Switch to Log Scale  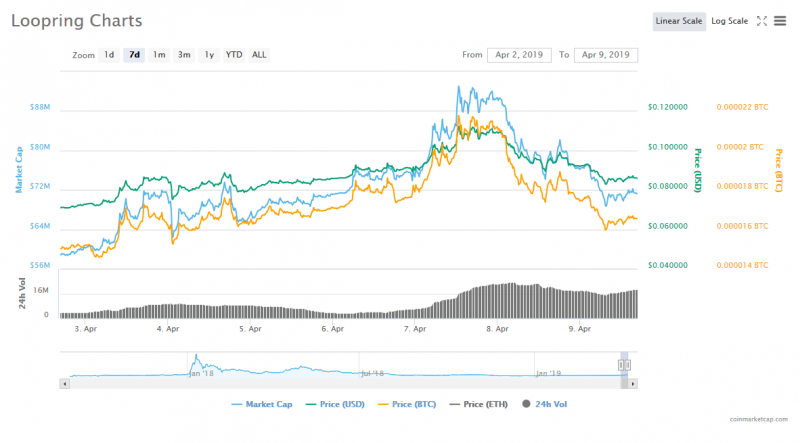[729, 21]
